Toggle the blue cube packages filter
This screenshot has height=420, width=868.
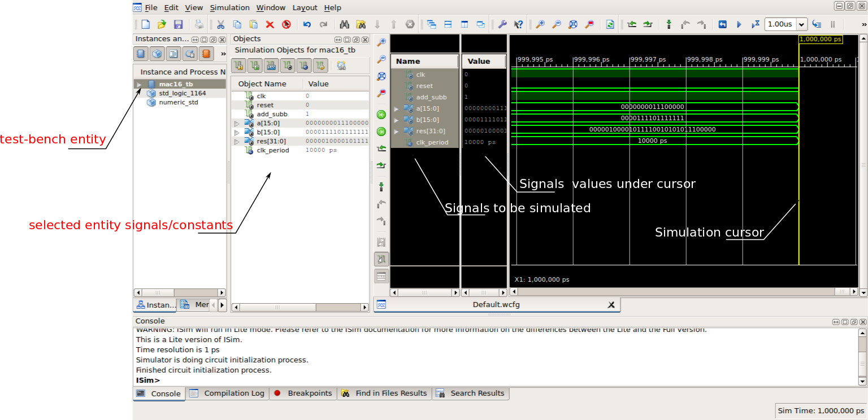click(157, 54)
